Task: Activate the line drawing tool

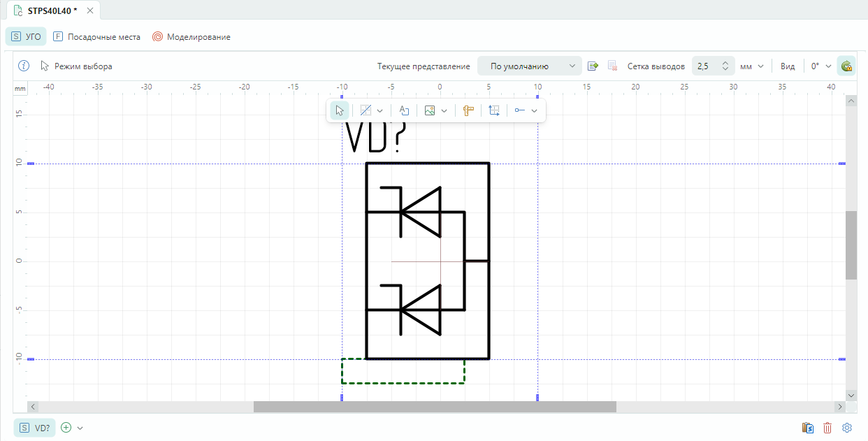Action: 366,110
